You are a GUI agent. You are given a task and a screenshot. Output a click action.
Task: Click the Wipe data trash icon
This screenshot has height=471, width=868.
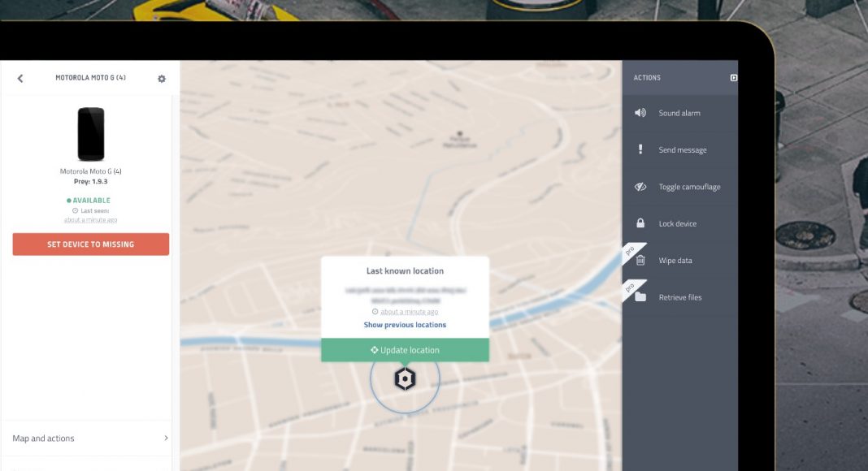[640, 261]
